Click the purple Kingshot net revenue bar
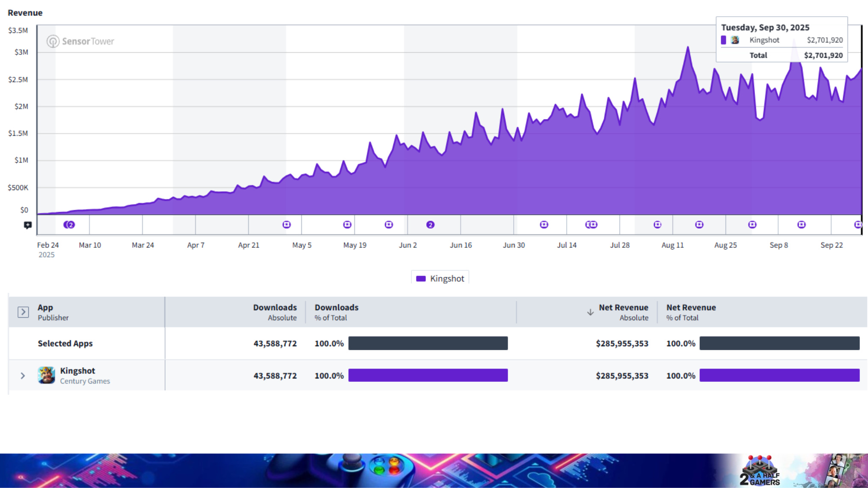The height and width of the screenshot is (488, 868). tap(779, 375)
